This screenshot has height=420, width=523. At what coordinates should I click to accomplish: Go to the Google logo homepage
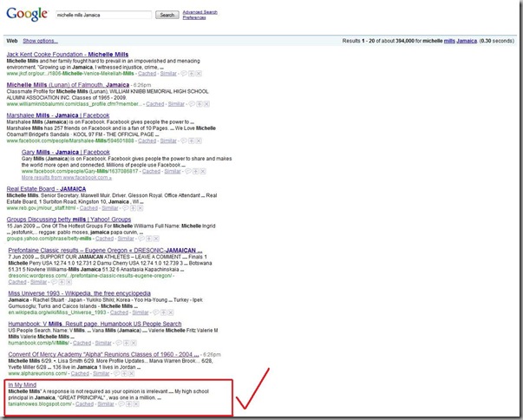[x=27, y=14]
